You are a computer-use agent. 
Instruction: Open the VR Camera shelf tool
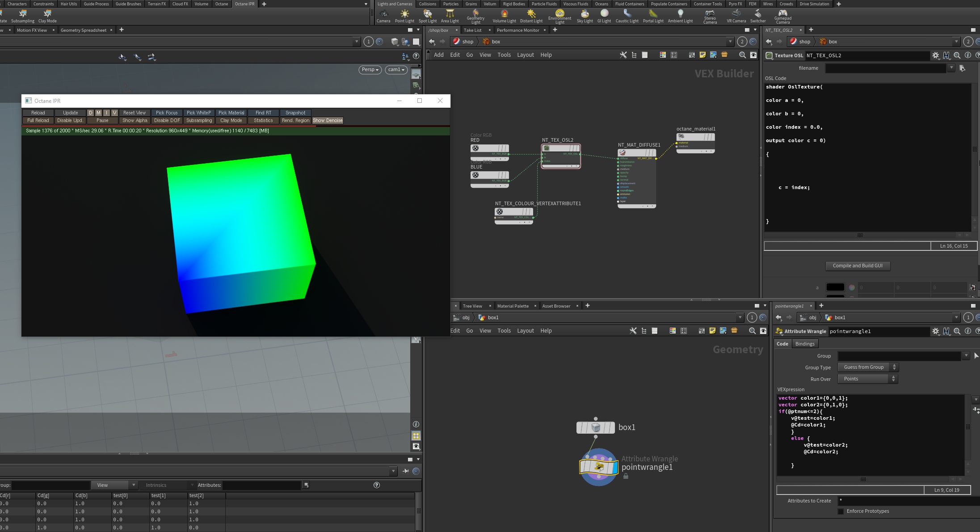tap(736, 16)
